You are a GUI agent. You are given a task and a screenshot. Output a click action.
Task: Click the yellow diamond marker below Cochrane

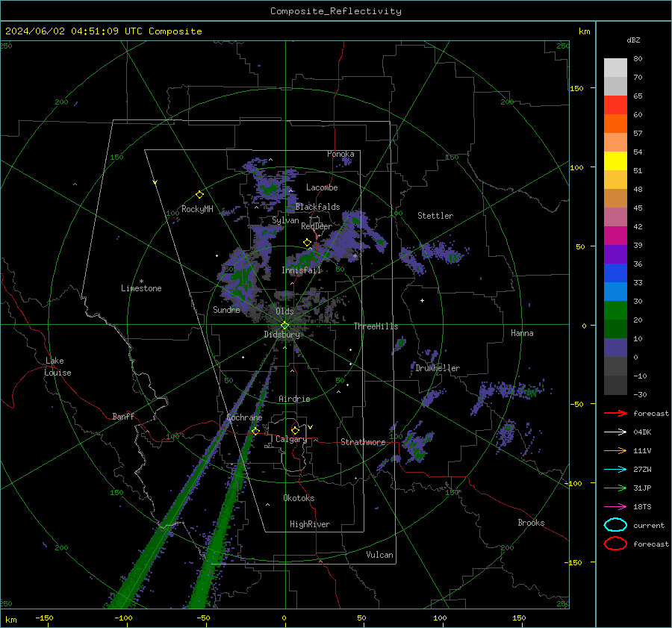pos(256,432)
